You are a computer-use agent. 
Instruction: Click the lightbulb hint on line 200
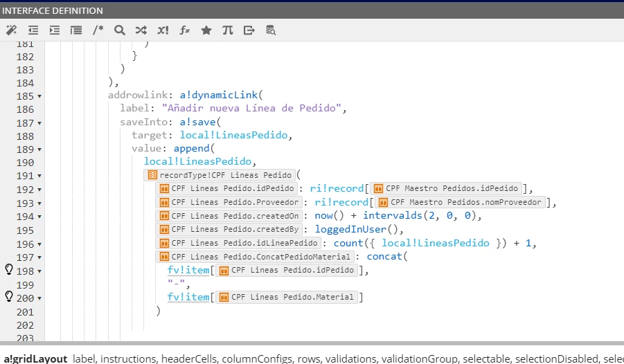(x=9, y=296)
